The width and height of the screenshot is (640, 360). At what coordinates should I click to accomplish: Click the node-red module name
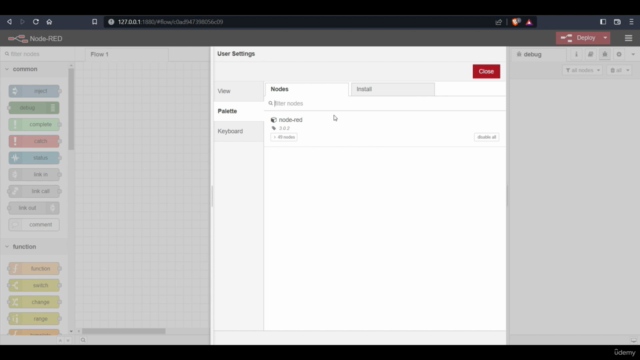coord(291,120)
